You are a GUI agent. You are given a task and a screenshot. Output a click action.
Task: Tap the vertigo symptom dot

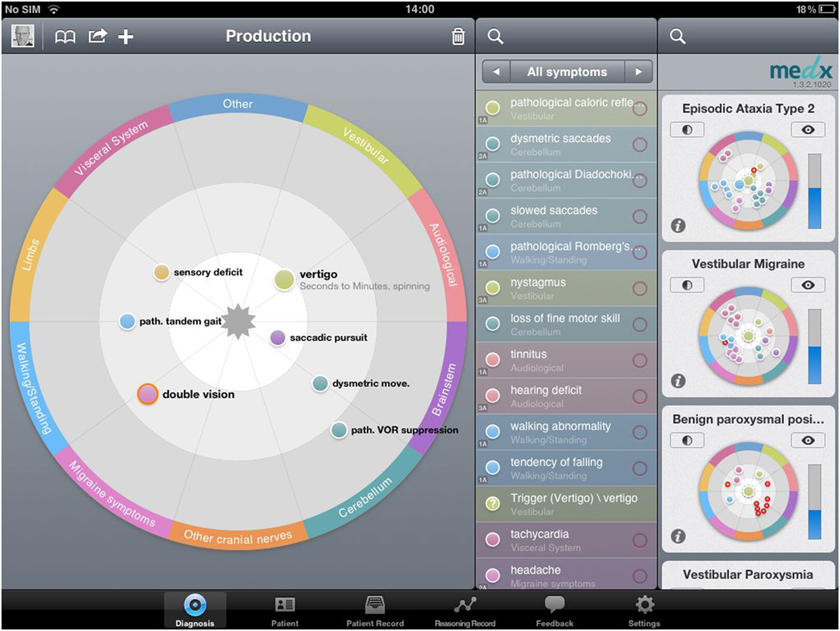tap(284, 280)
